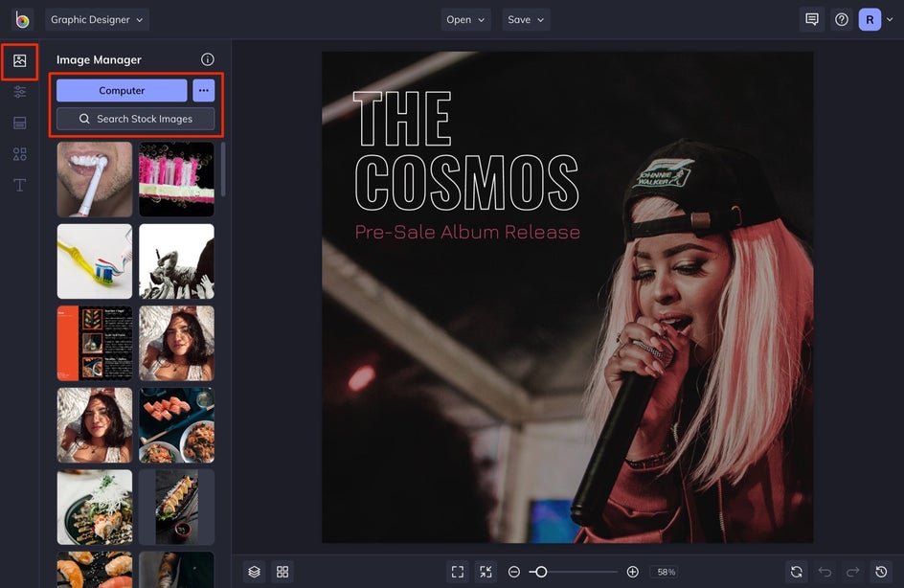This screenshot has width=904, height=588.
Task: Open the Layers panel icon
Action: [x=255, y=572]
